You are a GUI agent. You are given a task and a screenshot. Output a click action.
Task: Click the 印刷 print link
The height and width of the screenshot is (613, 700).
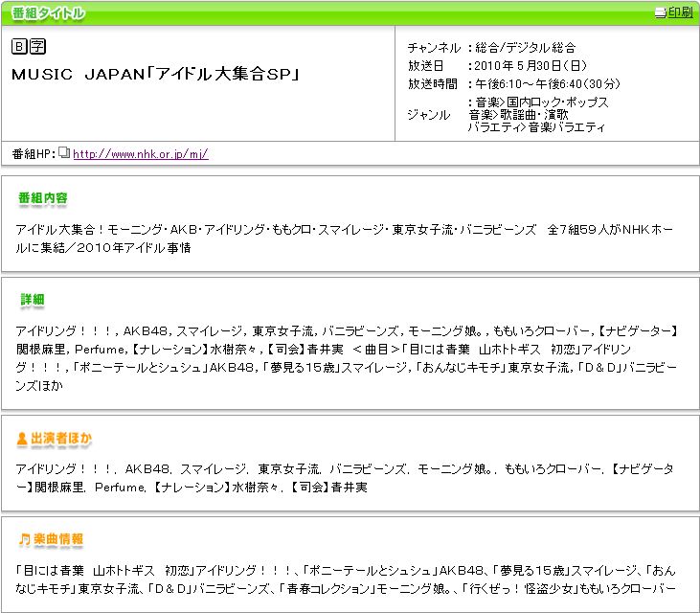680,12
